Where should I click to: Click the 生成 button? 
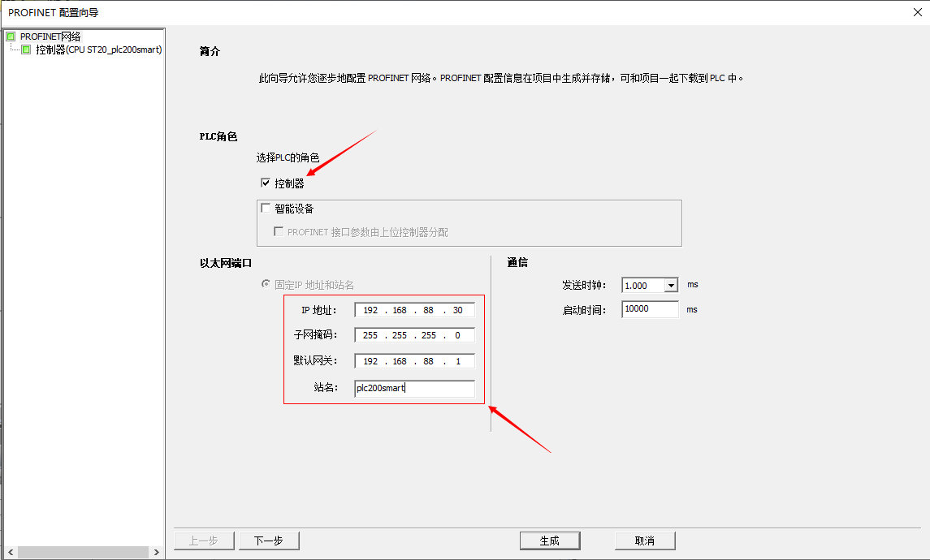point(550,540)
